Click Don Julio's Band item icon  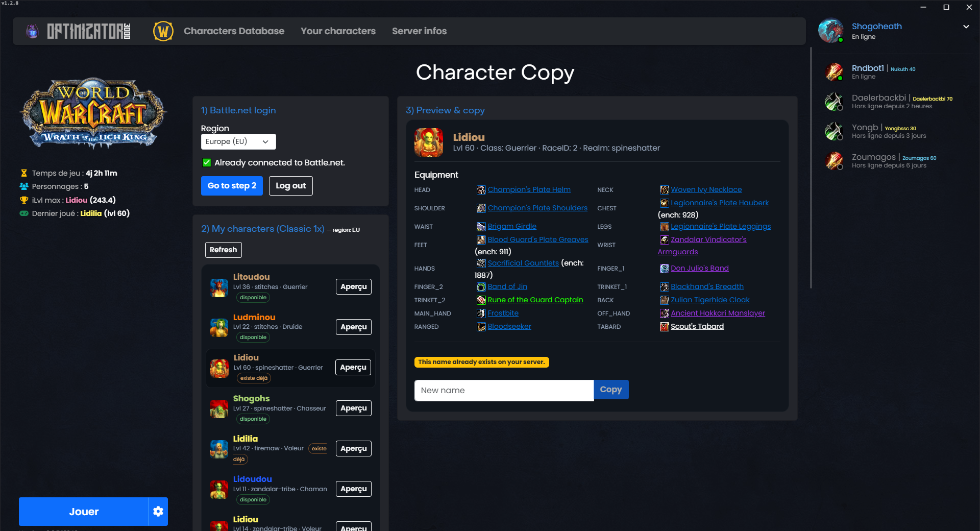pyautogui.click(x=664, y=269)
